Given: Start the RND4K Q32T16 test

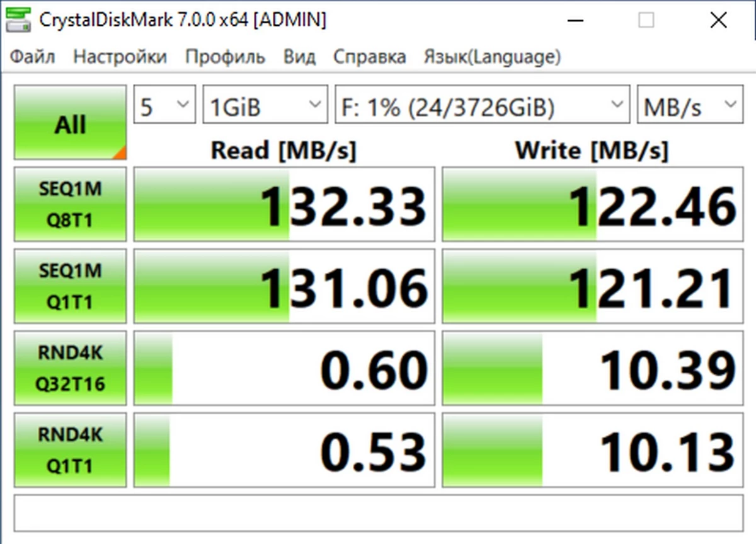Looking at the screenshot, I should [70, 367].
